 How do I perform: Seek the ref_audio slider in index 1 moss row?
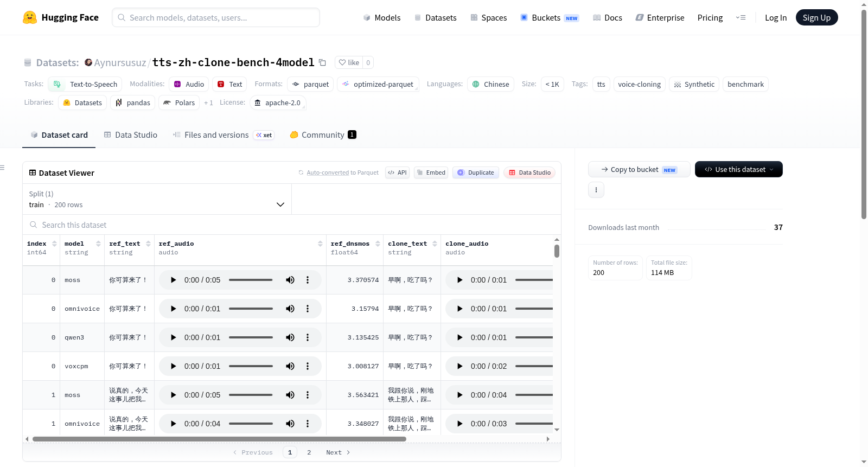pyautogui.click(x=251, y=395)
